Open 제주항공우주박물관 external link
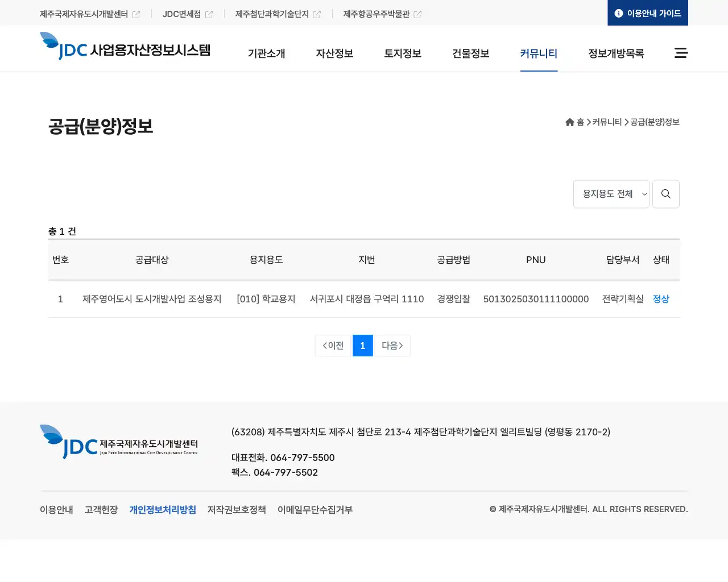Viewport: 728px width, 582px height. (382, 14)
